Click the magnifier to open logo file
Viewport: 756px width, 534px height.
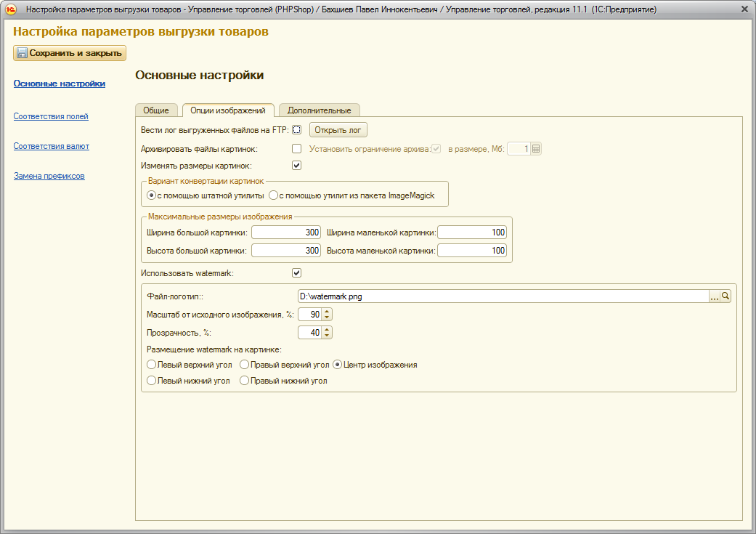[725, 296]
